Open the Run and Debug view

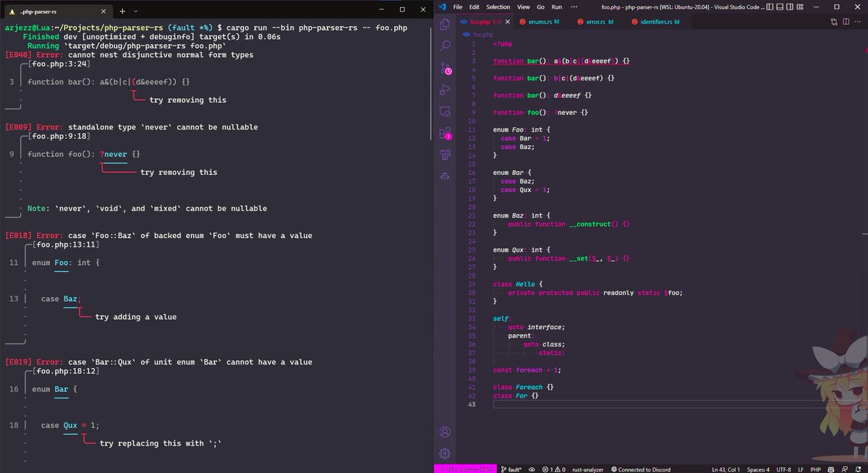pyautogui.click(x=446, y=90)
